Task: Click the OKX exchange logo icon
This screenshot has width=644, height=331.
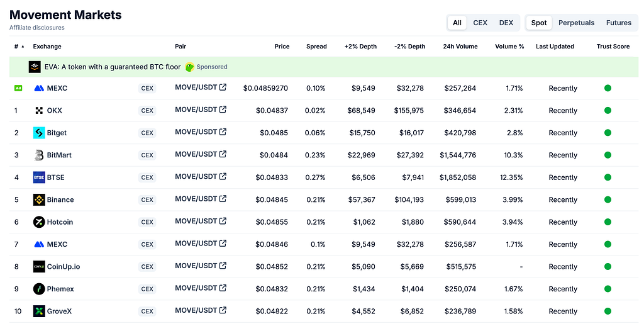Action: point(39,110)
